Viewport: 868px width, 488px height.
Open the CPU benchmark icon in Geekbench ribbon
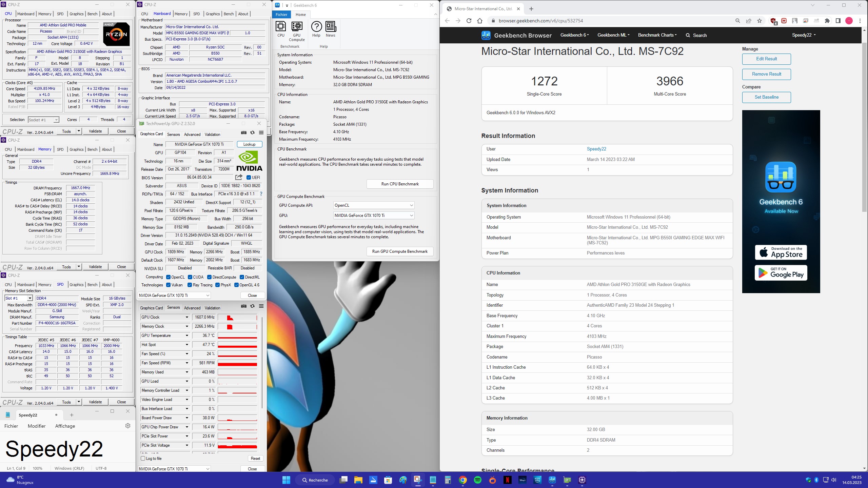click(x=281, y=29)
